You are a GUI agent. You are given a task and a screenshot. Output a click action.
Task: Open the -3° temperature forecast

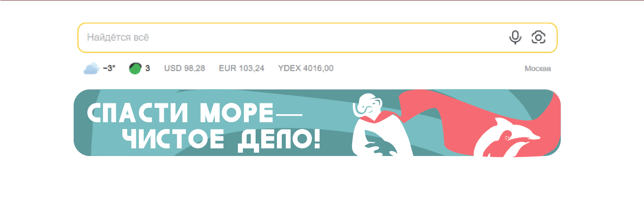coord(109,68)
